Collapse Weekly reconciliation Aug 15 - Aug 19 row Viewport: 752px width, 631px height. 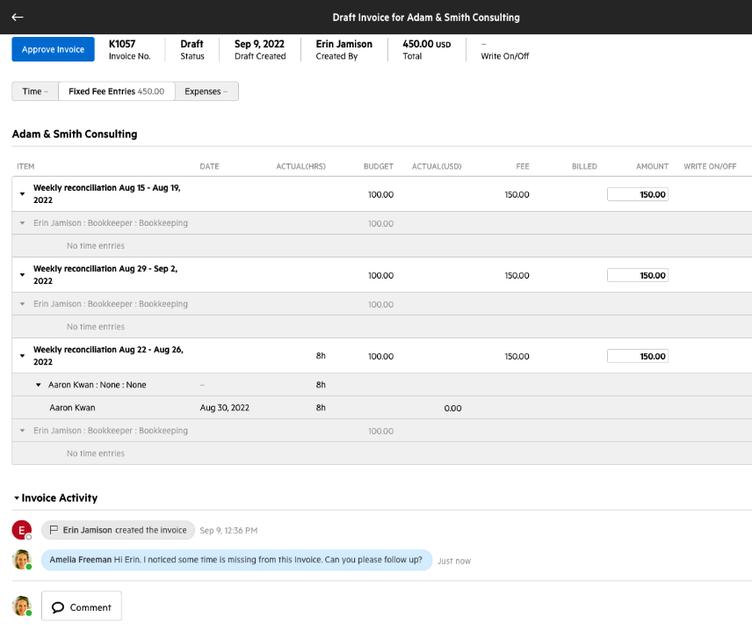[22, 194]
